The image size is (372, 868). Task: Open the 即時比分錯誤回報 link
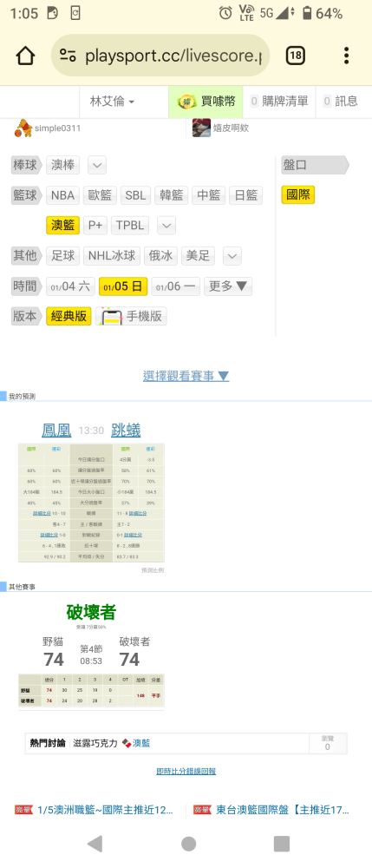pyautogui.click(x=186, y=771)
